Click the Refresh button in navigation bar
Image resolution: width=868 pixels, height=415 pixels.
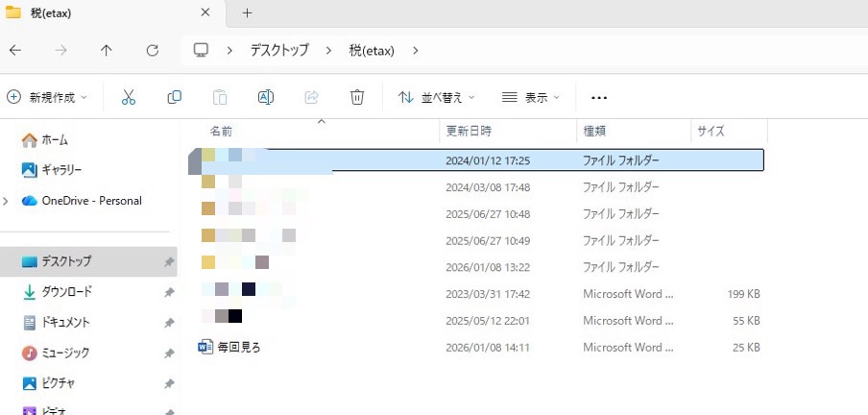[152, 50]
